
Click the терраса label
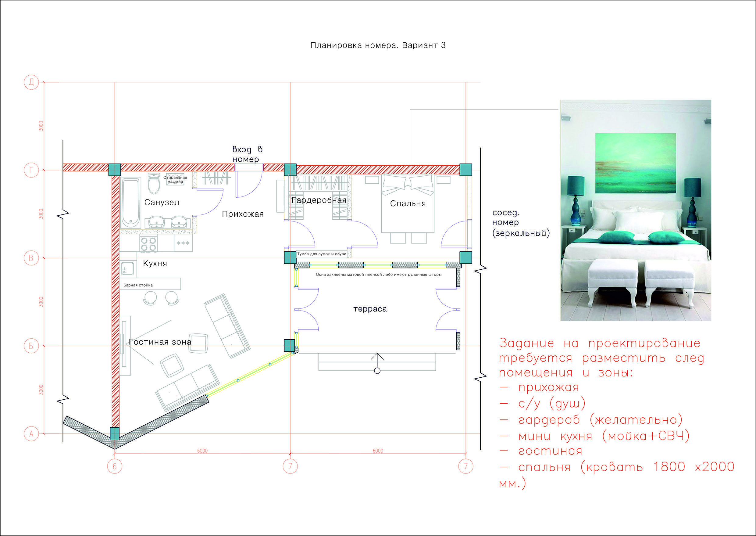click(x=370, y=309)
